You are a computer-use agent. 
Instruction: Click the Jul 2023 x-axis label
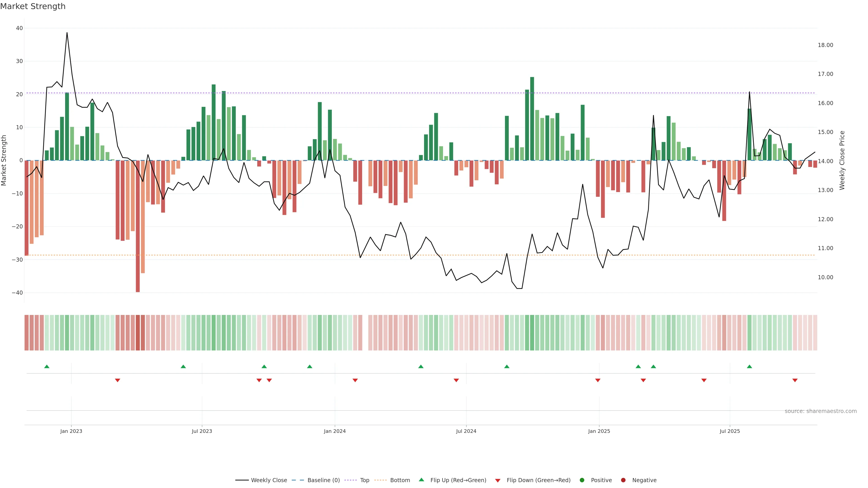202,431
